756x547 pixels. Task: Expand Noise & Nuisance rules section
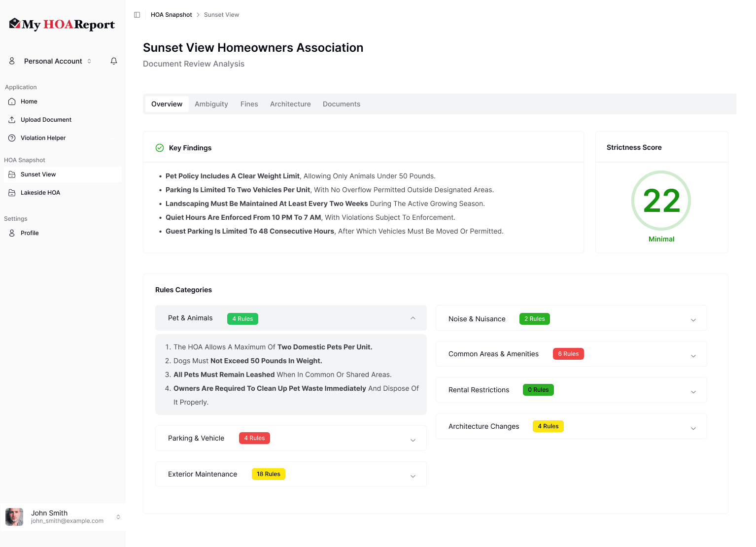[x=693, y=320]
